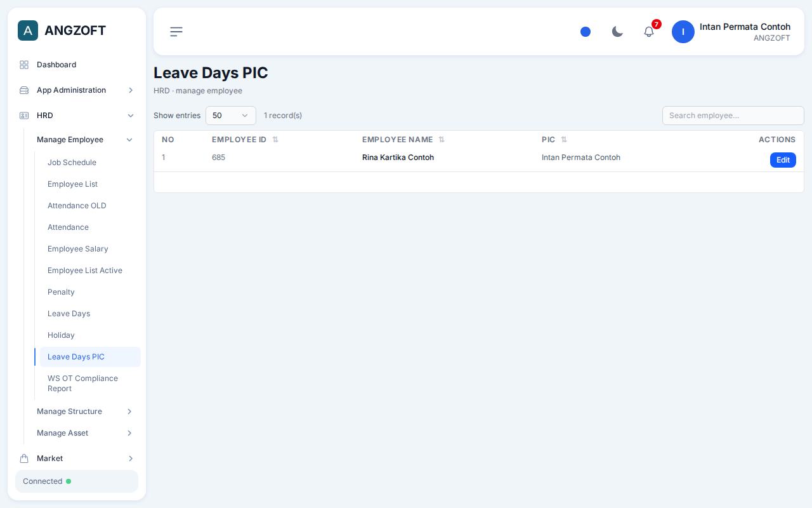Go to Attendance OLD

point(90,206)
